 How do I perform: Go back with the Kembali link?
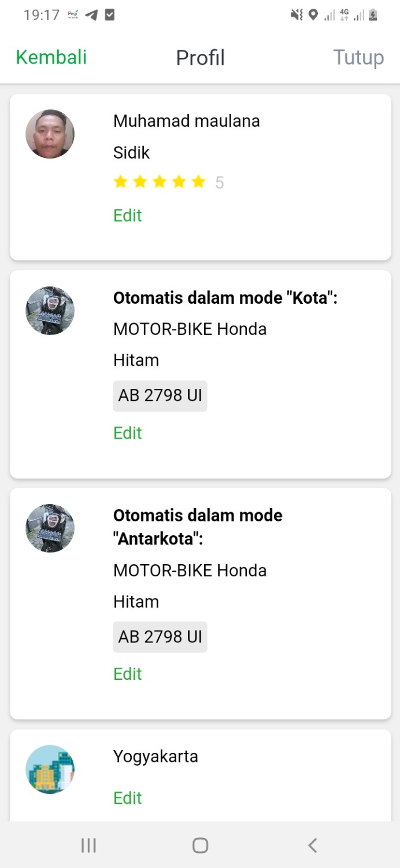pos(51,57)
